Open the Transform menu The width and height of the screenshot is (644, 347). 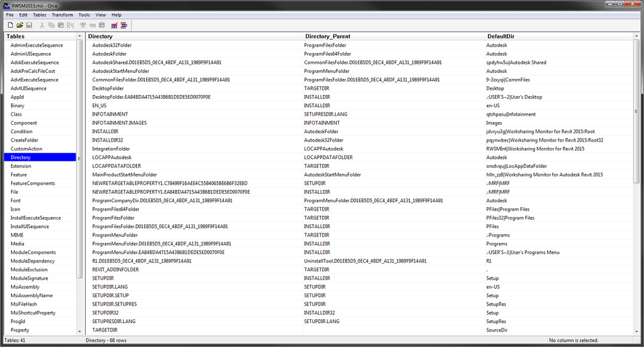tap(63, 15)
